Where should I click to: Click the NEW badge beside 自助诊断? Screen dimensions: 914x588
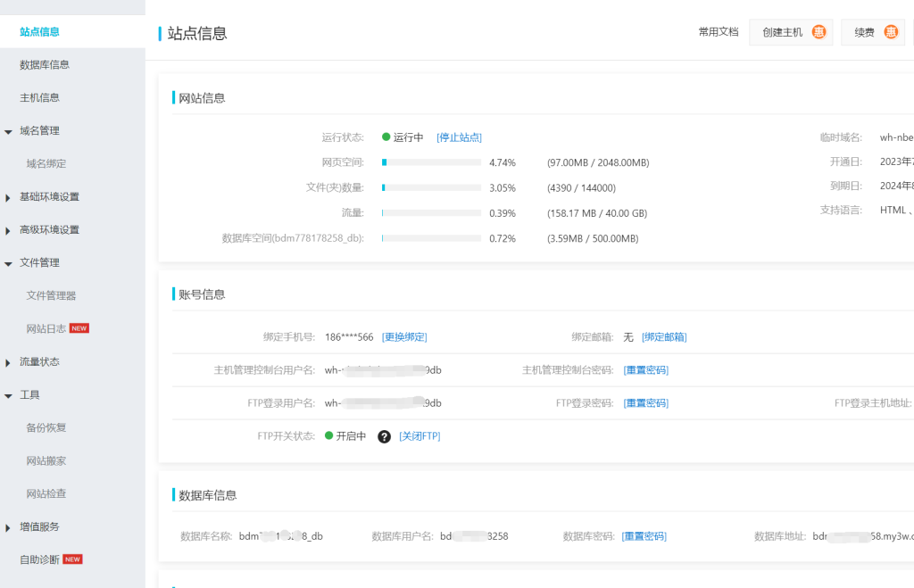tap(72, 559)
